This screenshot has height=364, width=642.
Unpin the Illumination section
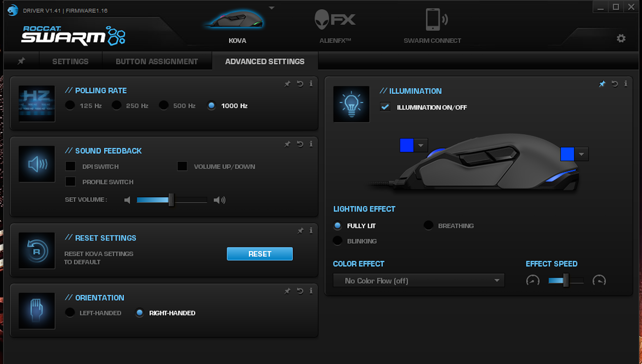(x=602, y=84)
